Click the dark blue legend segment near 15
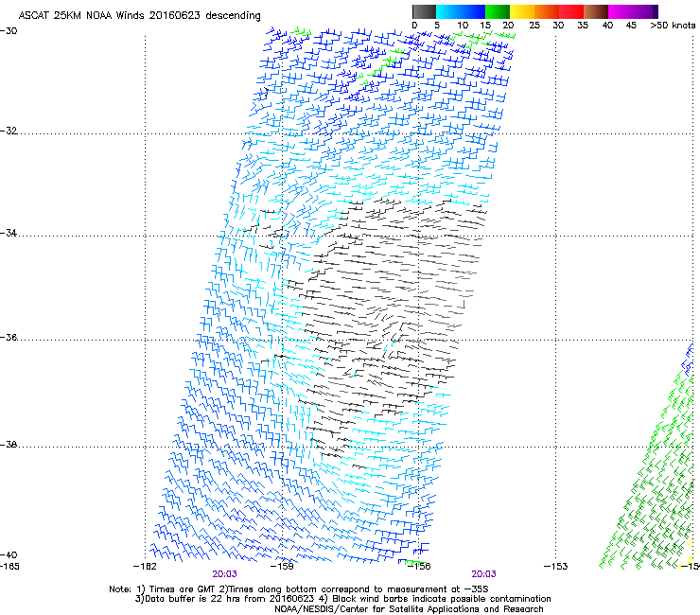 473,11
